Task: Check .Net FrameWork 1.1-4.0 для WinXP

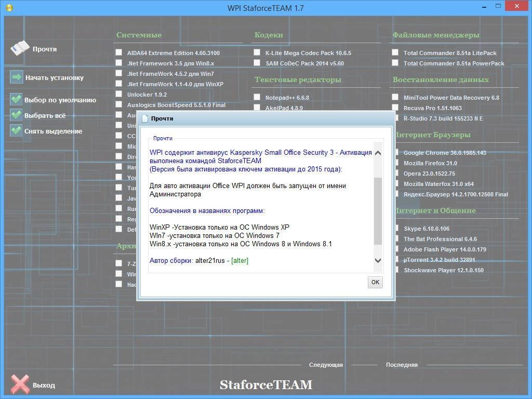Action: pos(119,84)
